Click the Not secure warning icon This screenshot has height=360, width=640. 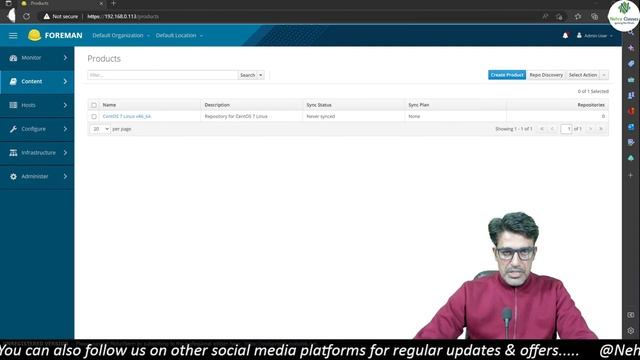point(47,16)
